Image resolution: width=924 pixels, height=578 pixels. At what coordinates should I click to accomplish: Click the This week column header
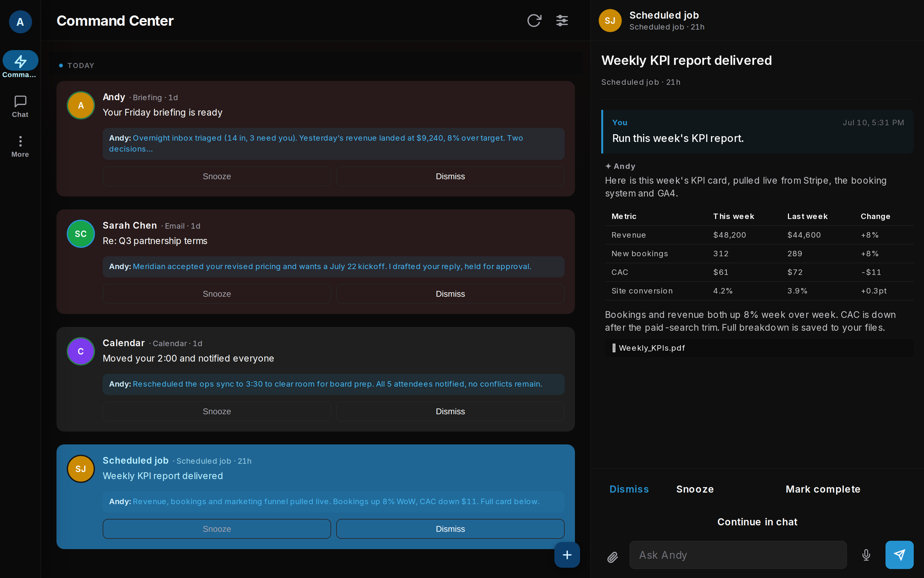pyautogui.click(x=733, y=216)
